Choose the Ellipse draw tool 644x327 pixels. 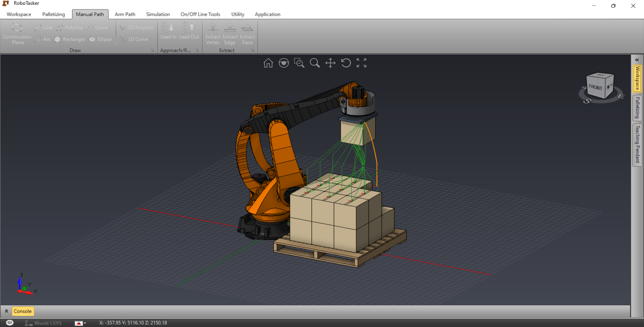[x=100, y=39]
